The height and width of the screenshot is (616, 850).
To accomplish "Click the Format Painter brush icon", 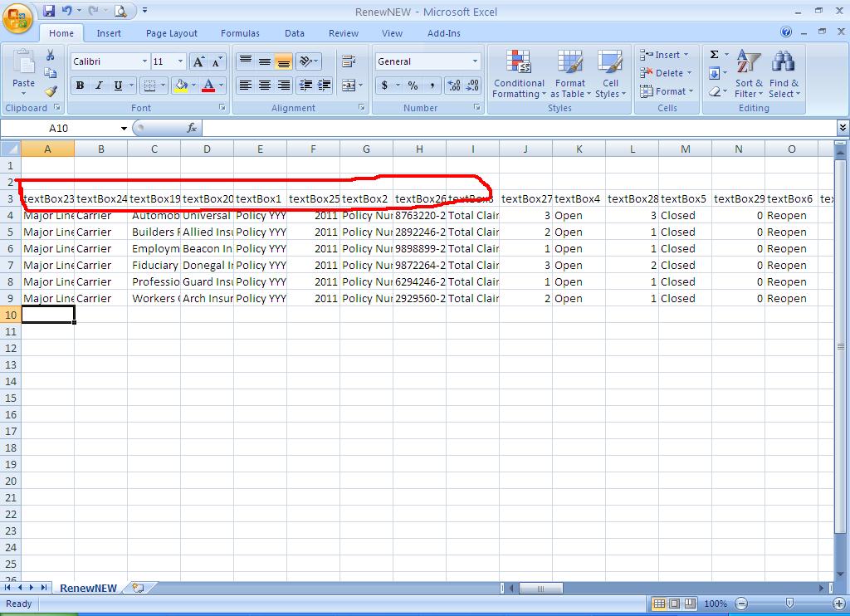I will click(x=51, y=91).
